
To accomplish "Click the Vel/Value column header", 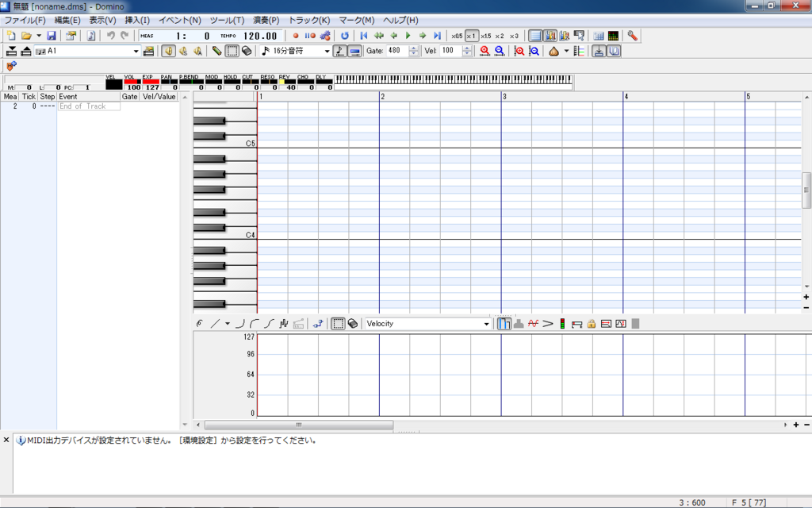I will pos(159,96).
